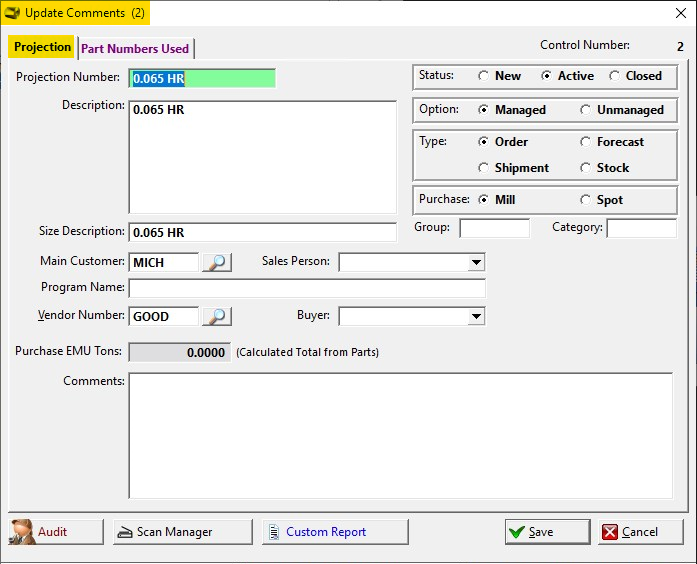Open Main Customer lookup magnifier
This screenshot has height=564, width=697.
tap(217, 262)
